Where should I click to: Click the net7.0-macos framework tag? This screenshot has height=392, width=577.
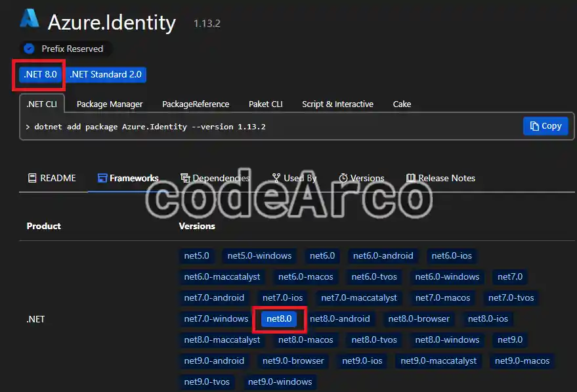click(442, 297)
